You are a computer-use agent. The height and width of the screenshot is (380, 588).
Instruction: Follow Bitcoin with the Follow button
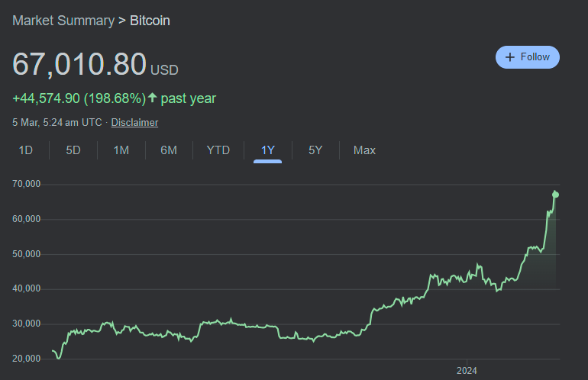click(527, 57)
